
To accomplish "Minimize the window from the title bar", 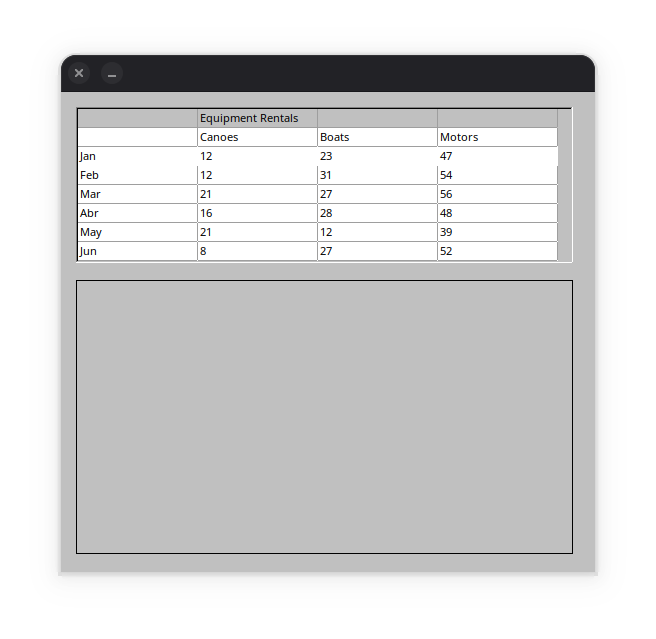I will (x=112, y=73).
